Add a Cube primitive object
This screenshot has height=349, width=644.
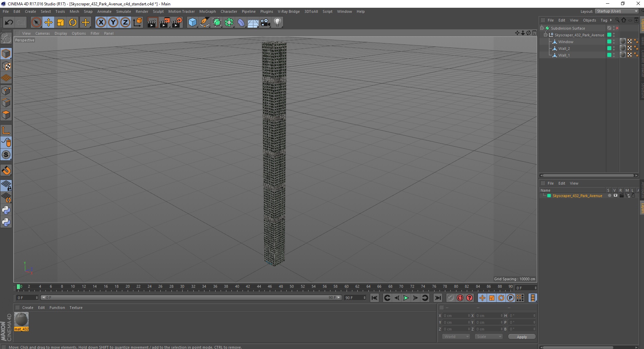(192, 23)
